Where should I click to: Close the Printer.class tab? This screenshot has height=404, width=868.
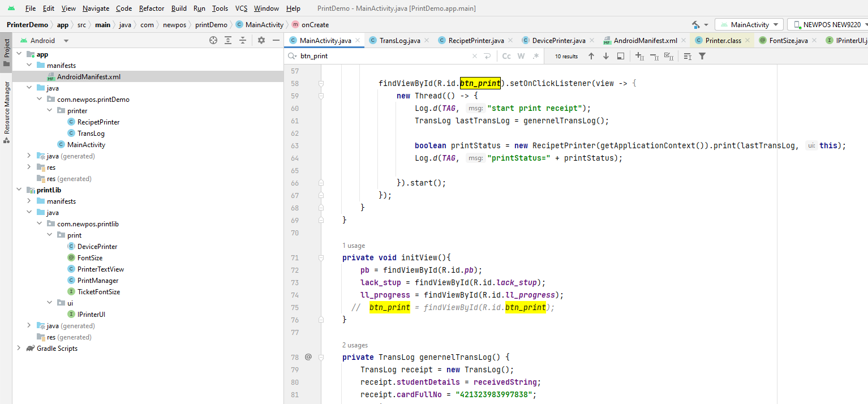747,40
